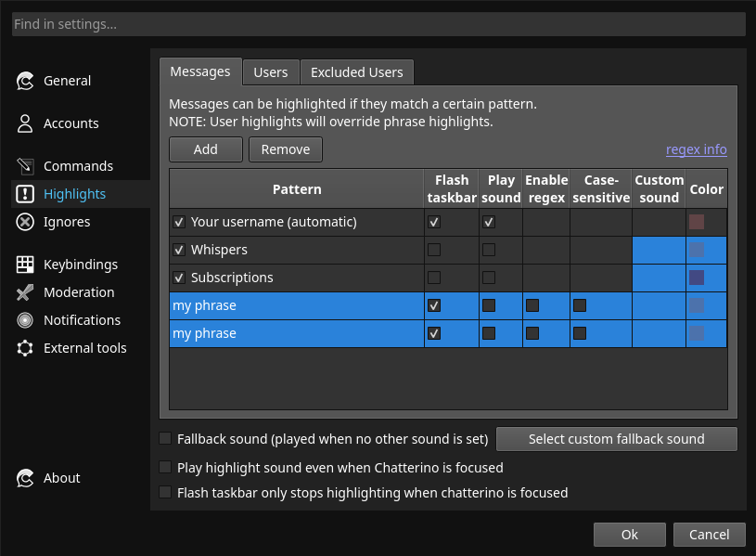
Task: Click Select custom fallback sound button
Action: pos(616,439)
